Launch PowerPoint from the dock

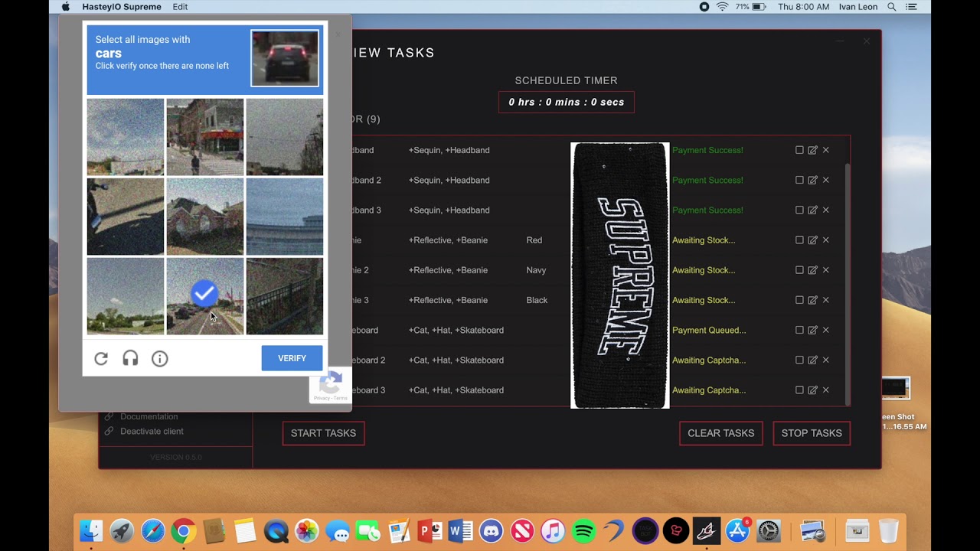[x=430, y=530]
